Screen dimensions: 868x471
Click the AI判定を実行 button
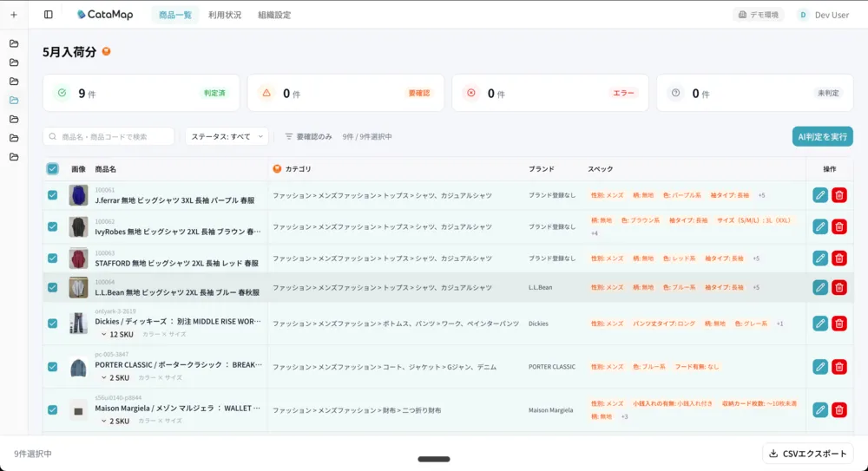tap(822, 137)
